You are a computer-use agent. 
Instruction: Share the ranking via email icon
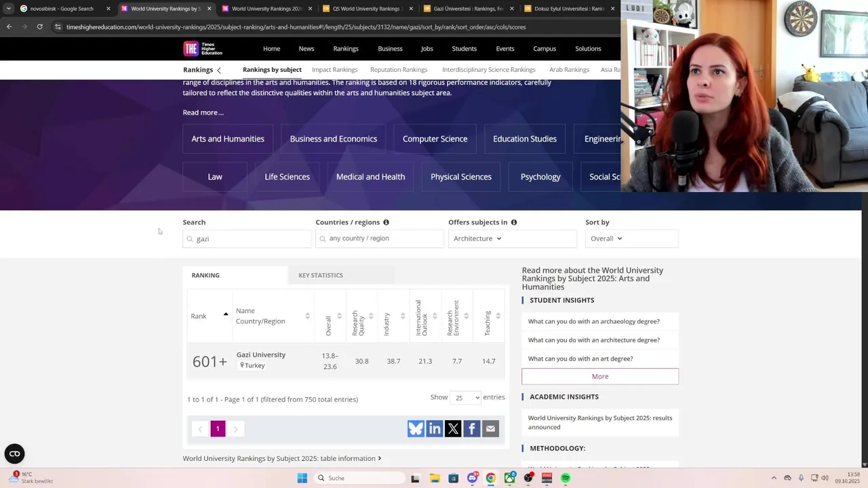(x=490, y=428)
